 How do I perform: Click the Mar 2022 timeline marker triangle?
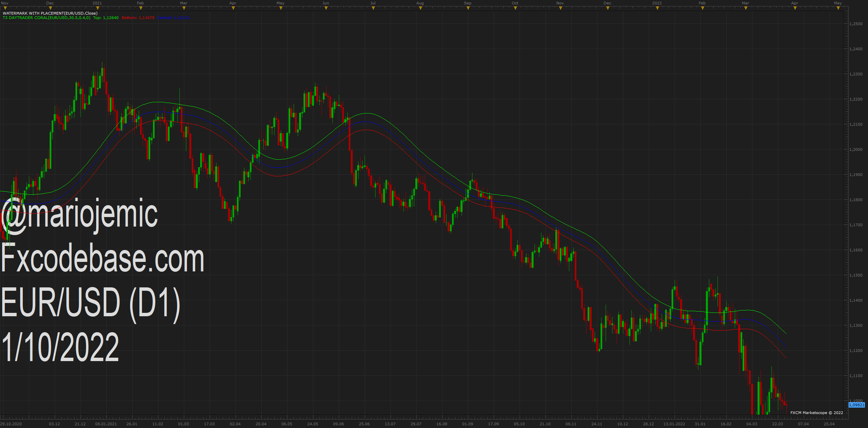point(746,8)
